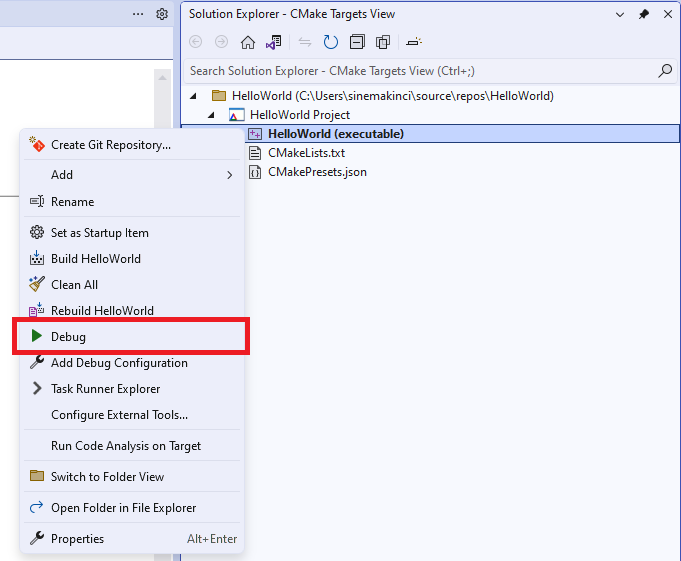Select HelloWorld (executable) target
This screenshot has height=561, width=681.
click(336, 134)
